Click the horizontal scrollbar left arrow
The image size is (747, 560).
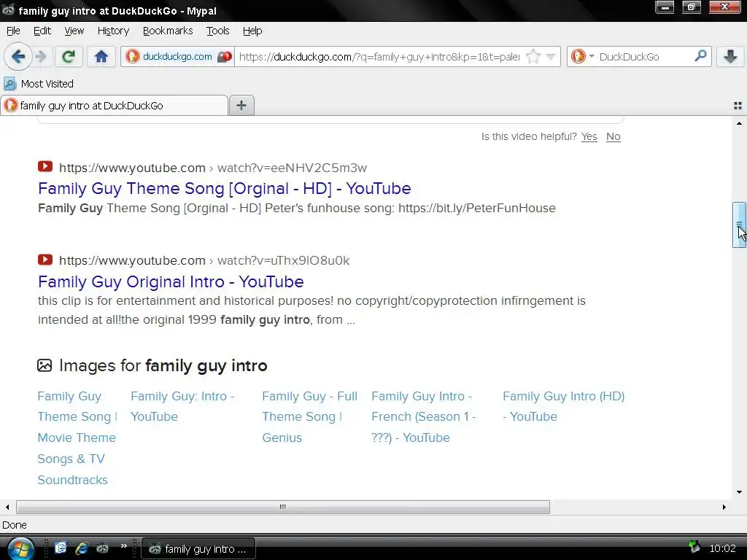click(x=7, y=507)
